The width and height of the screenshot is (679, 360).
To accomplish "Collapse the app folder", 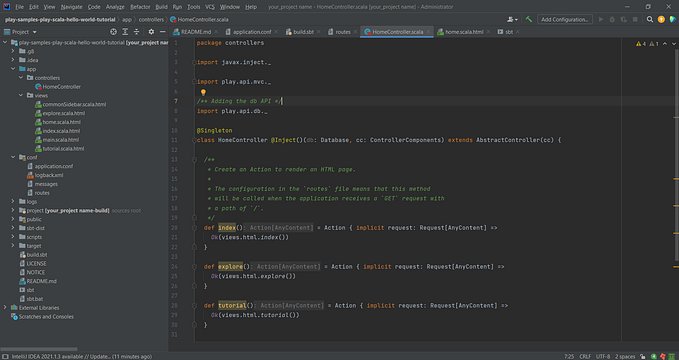I will 13,69.
